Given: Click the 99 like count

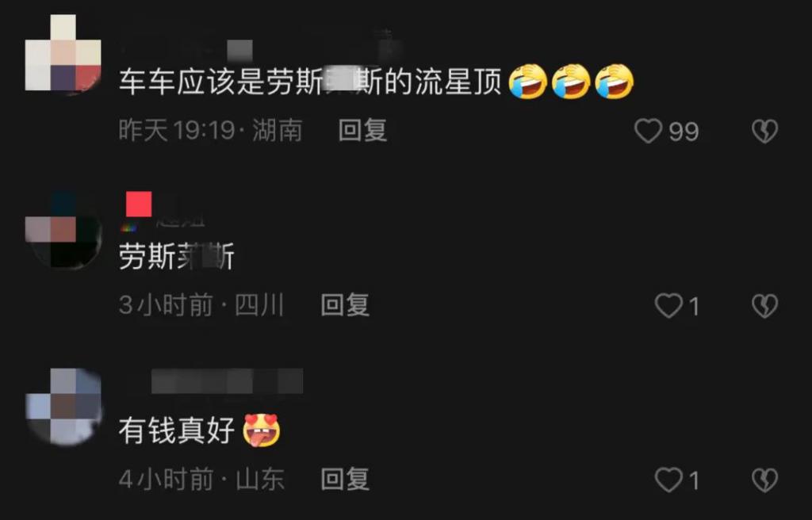Looking at the screenshot, I should [x=684, y=132].
